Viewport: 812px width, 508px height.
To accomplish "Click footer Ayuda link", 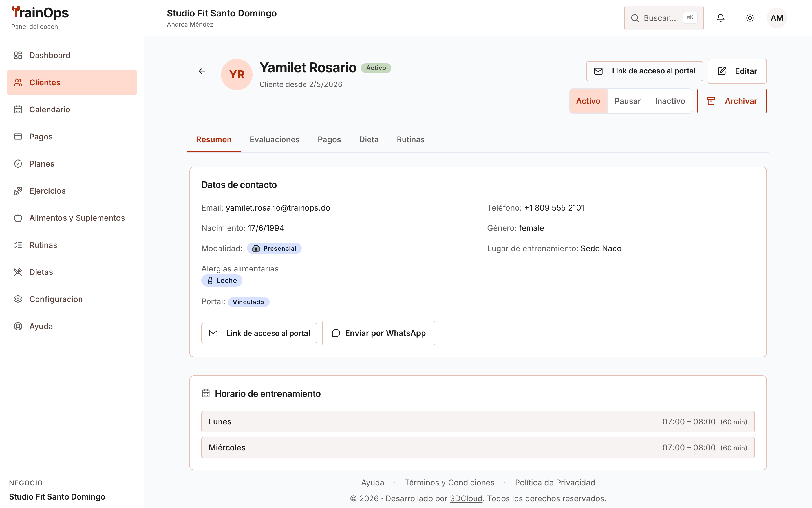I will (372, 483).
